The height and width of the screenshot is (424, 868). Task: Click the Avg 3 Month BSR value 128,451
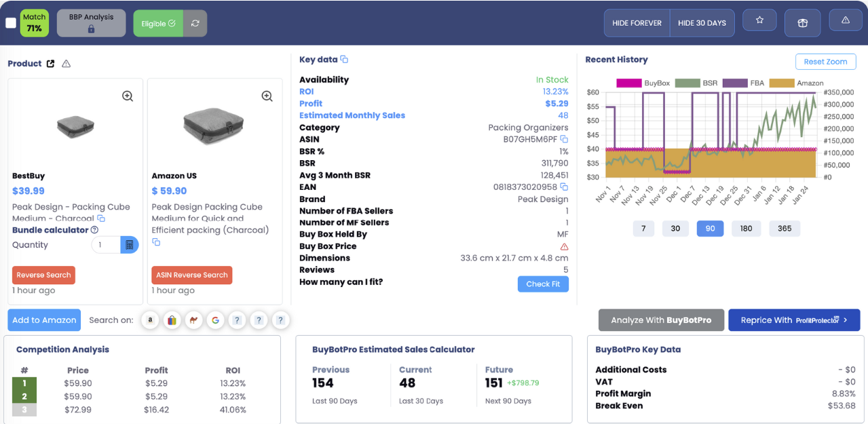[554, 175]
